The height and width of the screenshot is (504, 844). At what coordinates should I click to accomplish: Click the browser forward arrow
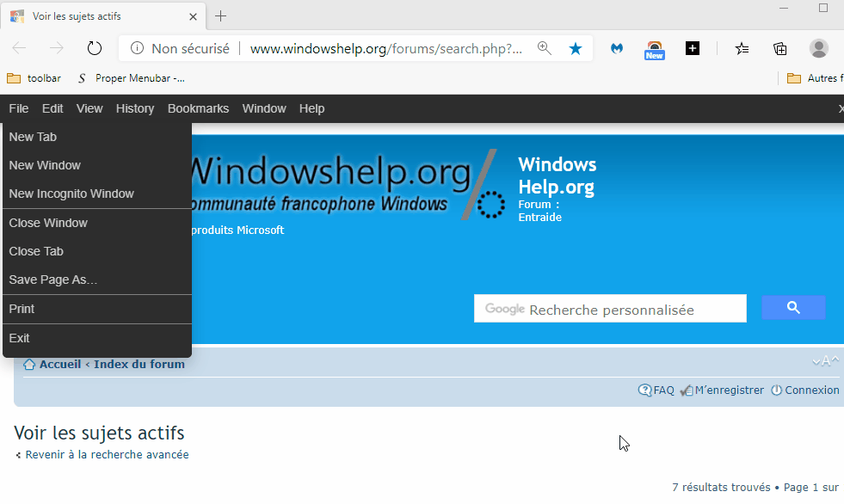(x=57, y=48)
